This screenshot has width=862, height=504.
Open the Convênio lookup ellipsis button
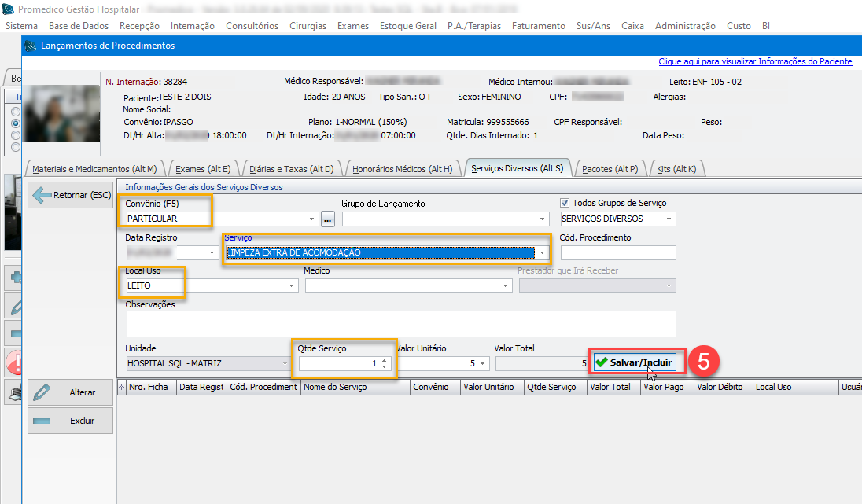click(x=328, y=219)
